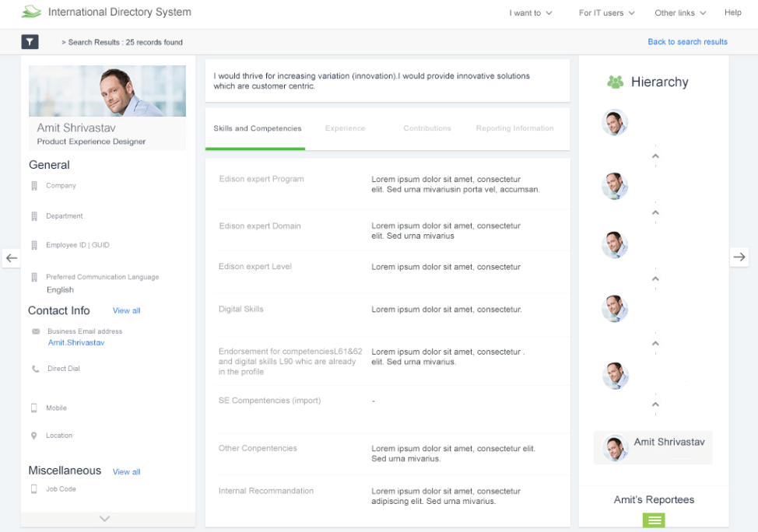
Task: Click the fifth hierarchy avatar
Action: click(x=616, y=376)
